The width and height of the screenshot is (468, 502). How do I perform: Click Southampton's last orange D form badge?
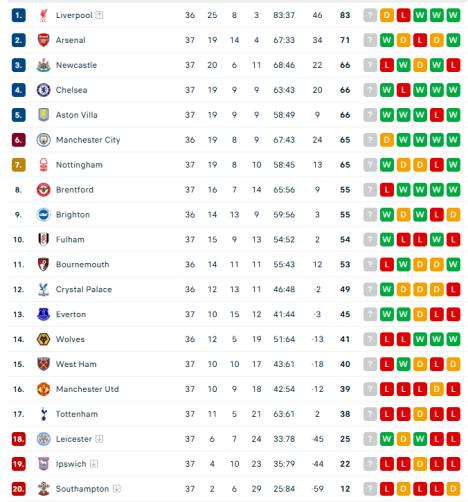tap(453, 489)
